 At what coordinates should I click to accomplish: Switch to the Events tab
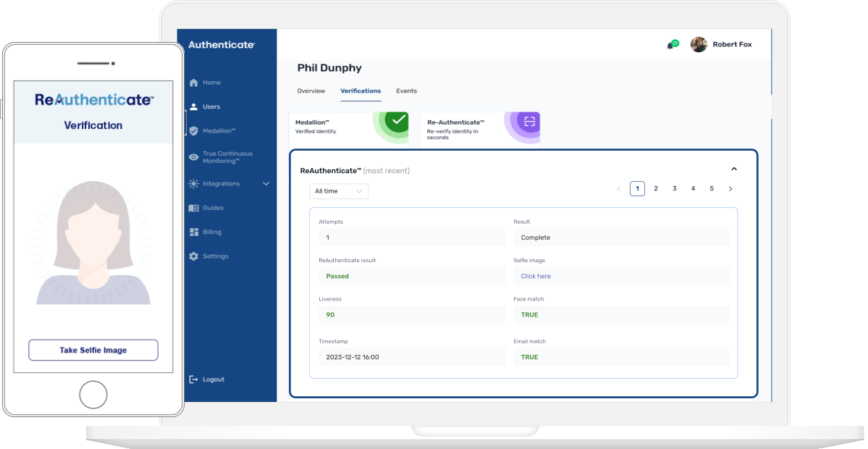[x=406, y=91]
